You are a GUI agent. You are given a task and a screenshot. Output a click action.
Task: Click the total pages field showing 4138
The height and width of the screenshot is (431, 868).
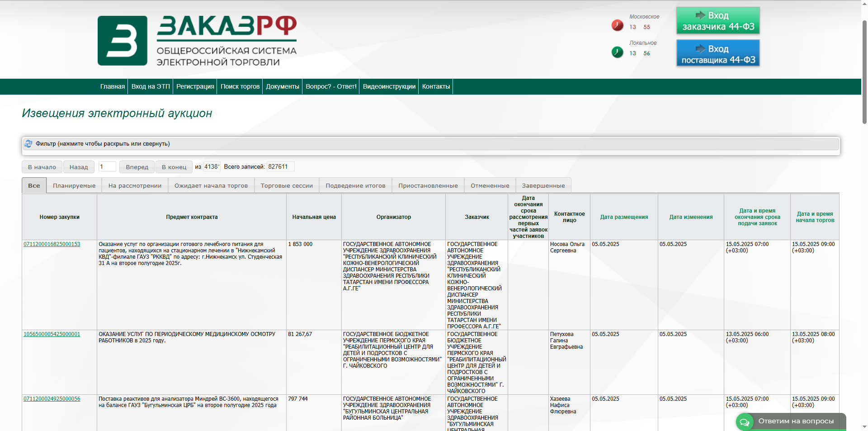(x=212, y=166)
